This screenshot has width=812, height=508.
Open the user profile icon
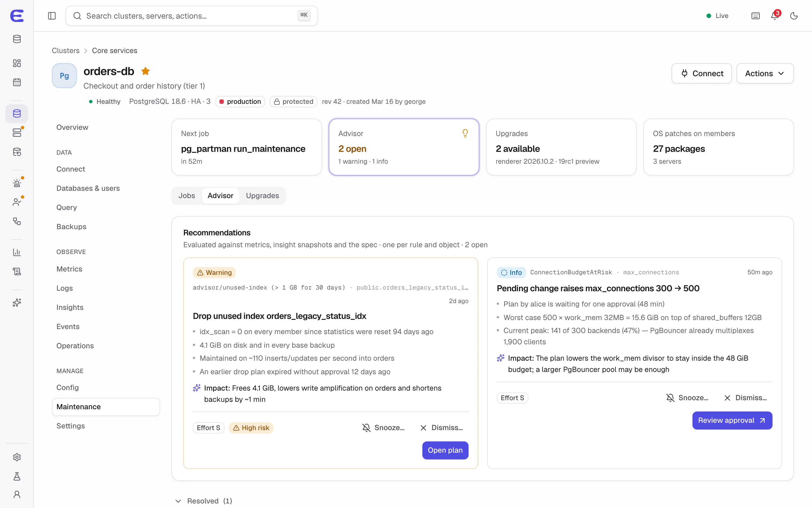pos(17,494)
